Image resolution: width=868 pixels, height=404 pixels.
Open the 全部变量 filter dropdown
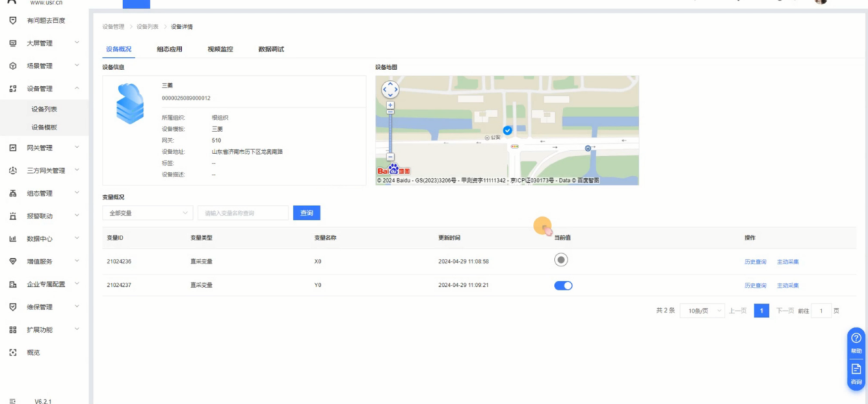(148, 213)
